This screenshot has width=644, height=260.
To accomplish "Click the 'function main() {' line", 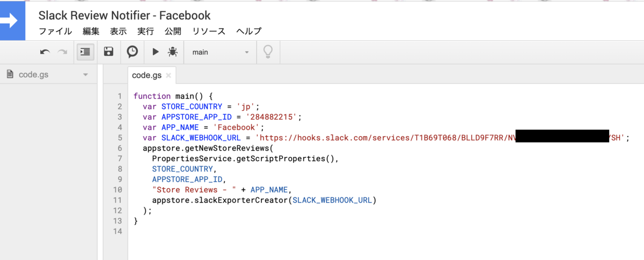I will [x=173, y=96].
